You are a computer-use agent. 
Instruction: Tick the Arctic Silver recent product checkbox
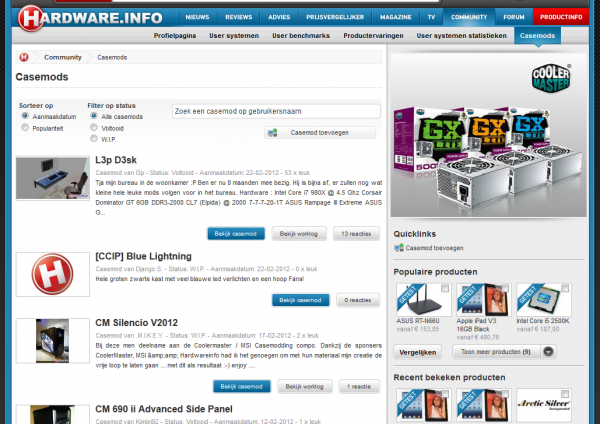pyautogui.click(x=565, y=394)
